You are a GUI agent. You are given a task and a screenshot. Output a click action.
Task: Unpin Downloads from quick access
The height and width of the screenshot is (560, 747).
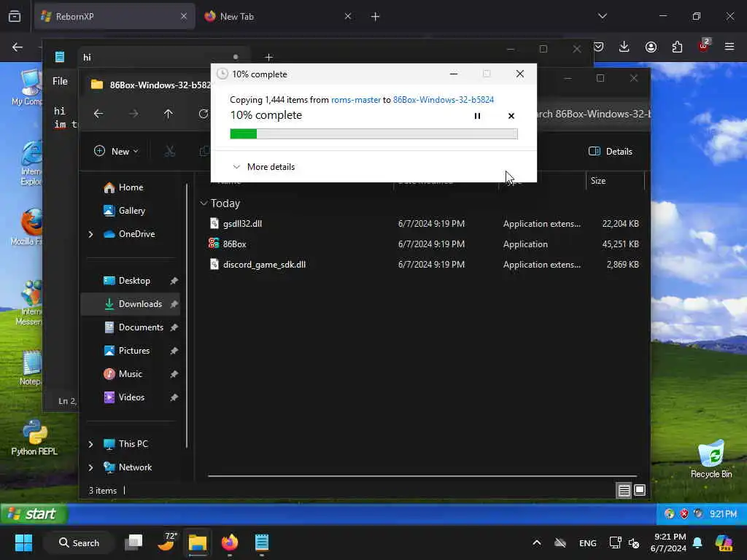tap(174, 304)
